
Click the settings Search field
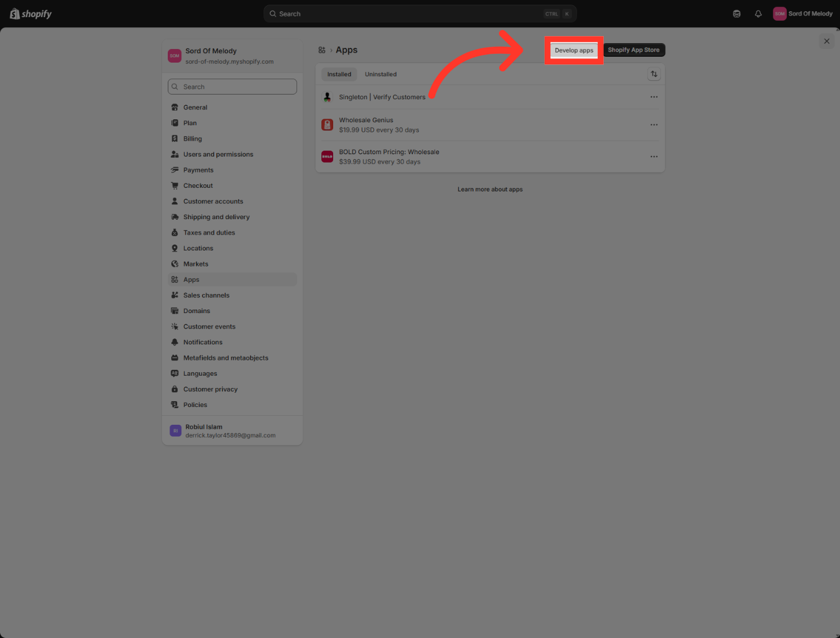[x=233, y=87]
